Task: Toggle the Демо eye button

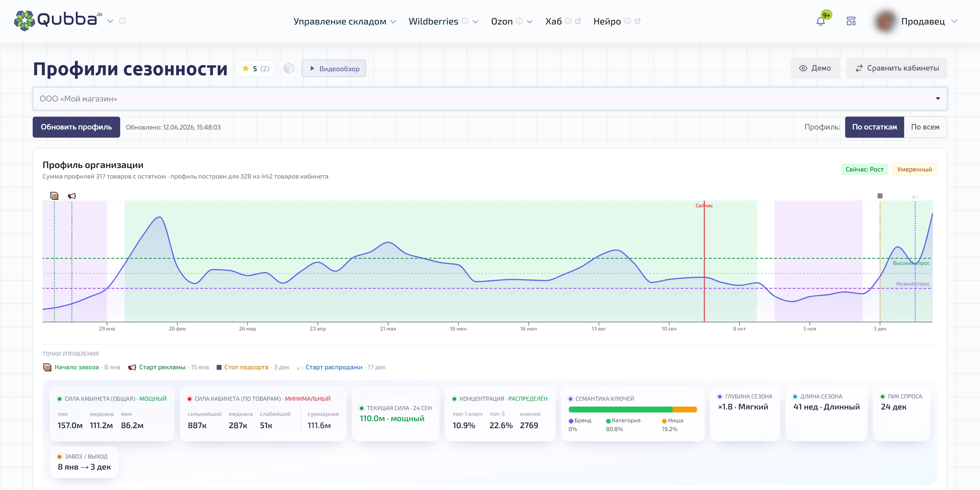Action: 815,69
